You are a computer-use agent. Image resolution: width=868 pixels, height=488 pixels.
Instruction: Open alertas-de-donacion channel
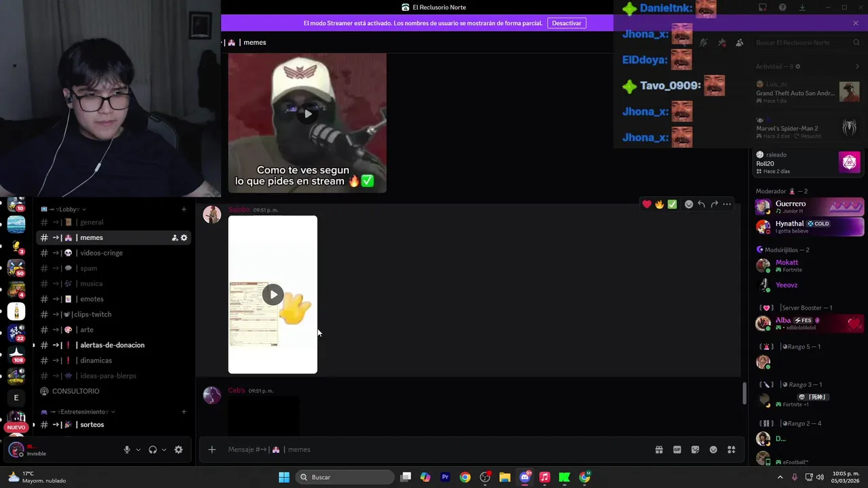pyautogui.click(x=113, y=345)
